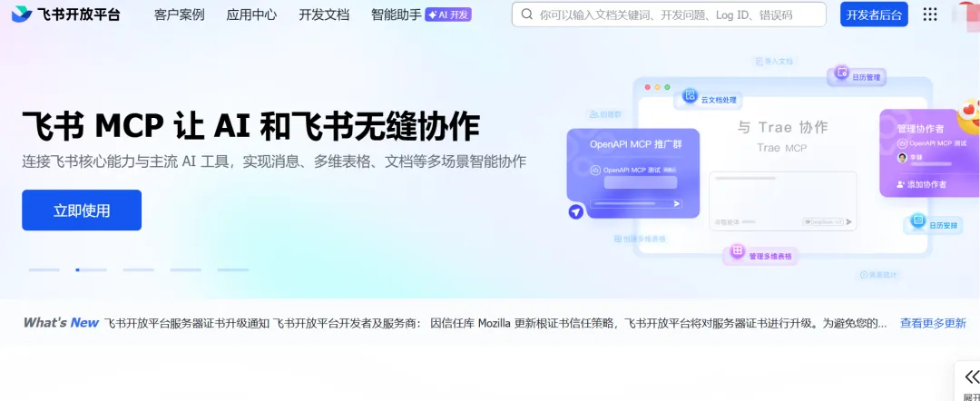The height and width of the screenshot is (401, 980).
Task: Expand the side panel with double-chevron
Action: [972, 377]
